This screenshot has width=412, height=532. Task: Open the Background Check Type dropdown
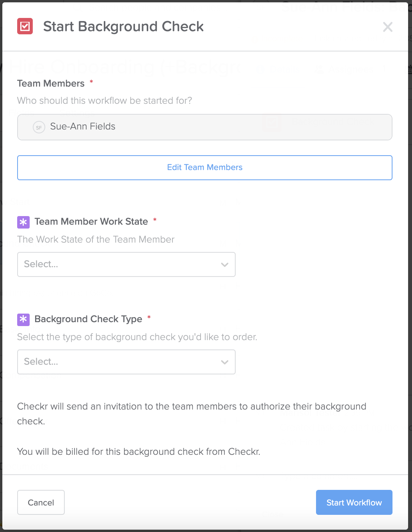[x=126, y=362]
